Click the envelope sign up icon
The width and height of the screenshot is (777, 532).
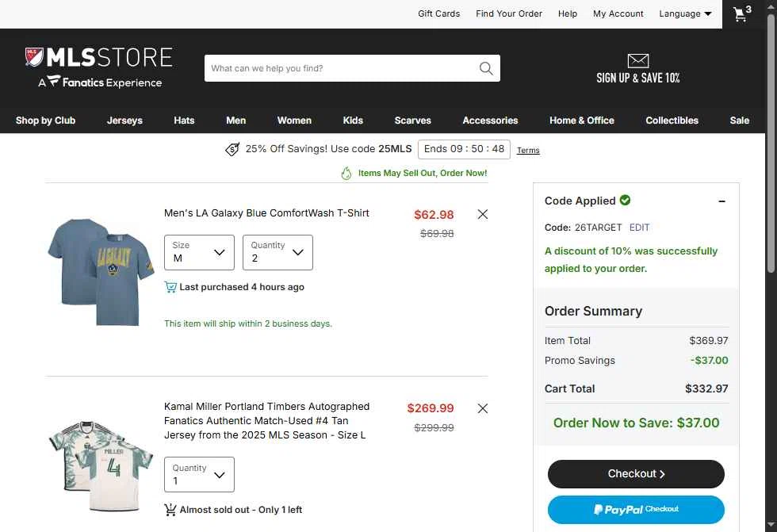click(x=637, y=60)
